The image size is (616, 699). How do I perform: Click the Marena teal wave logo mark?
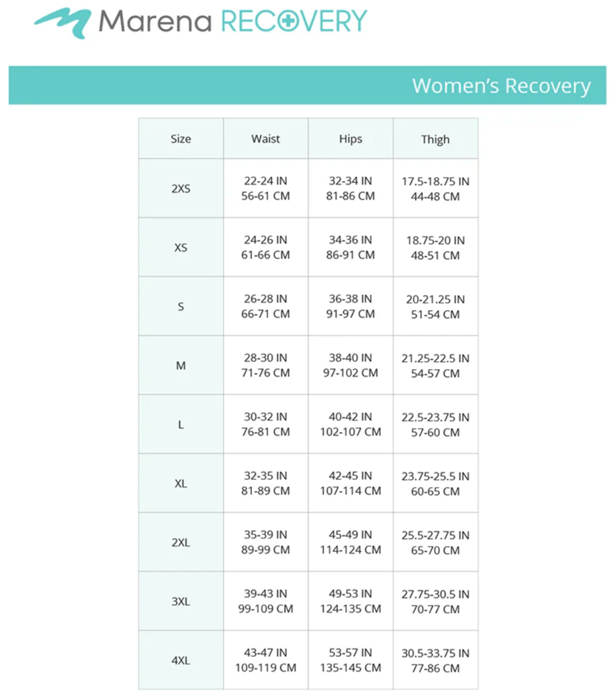click(64, 22)
